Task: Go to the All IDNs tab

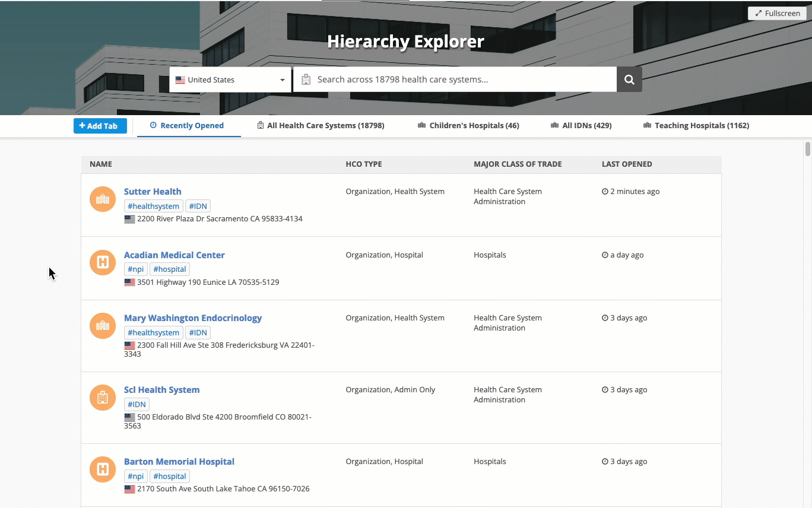Action: point(581,126)
